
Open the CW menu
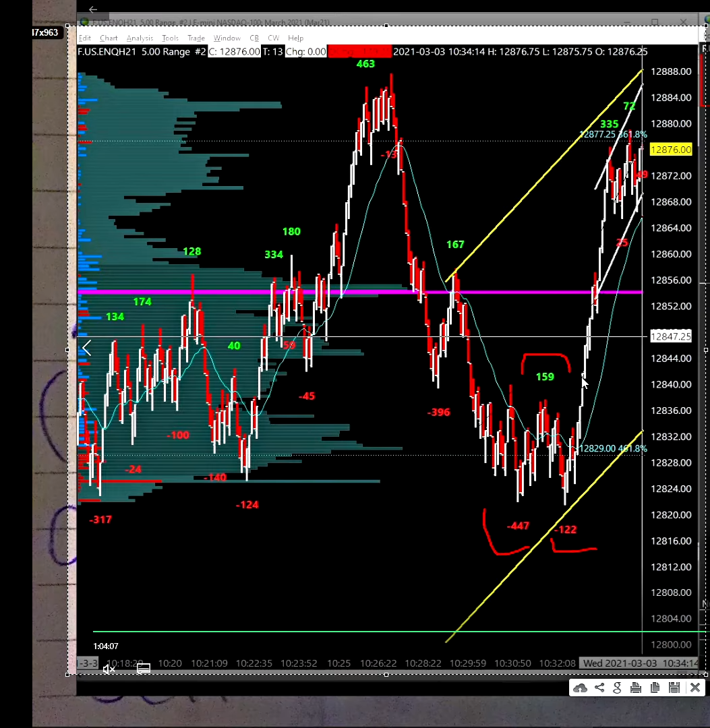[x=274, y=38]
